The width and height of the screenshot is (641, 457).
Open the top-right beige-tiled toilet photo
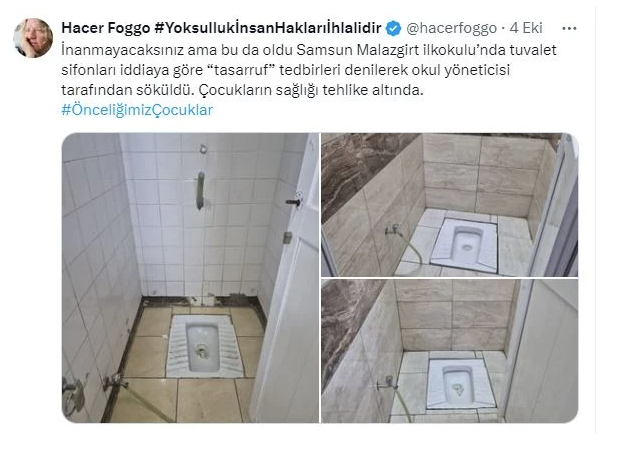(x=450, y=205)
